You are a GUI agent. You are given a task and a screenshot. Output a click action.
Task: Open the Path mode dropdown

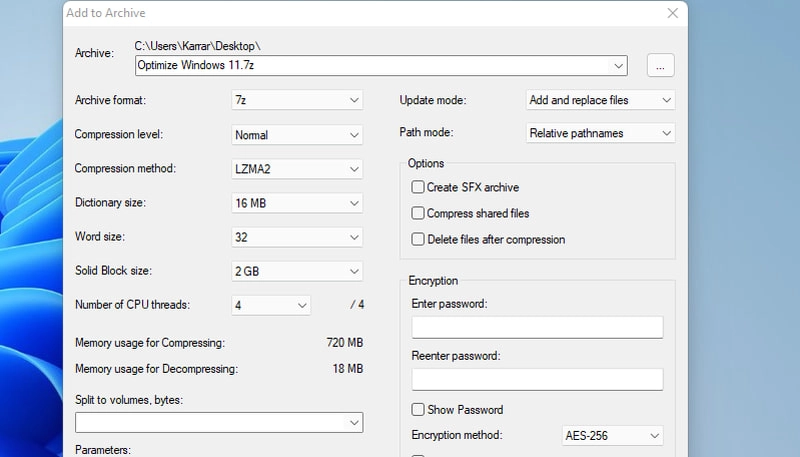(600, 133)
